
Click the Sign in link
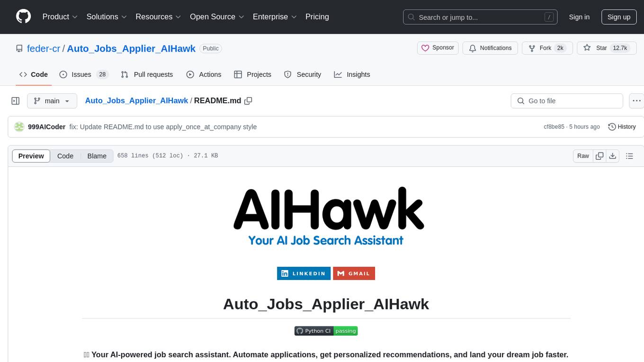pos(579,17)
